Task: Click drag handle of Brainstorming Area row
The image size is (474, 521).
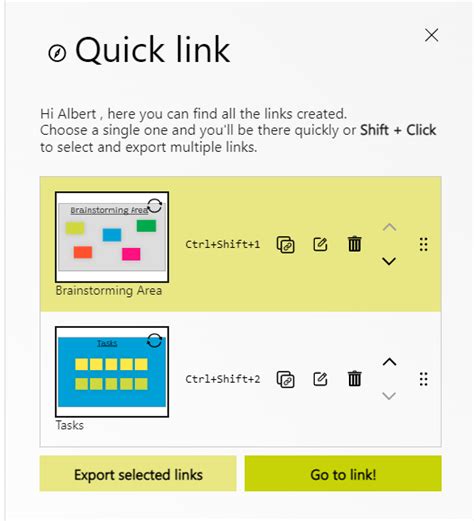Action: coord(424,244)
